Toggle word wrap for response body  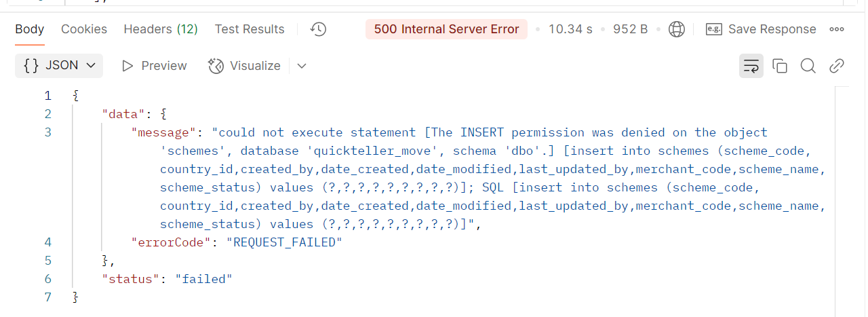751,66
